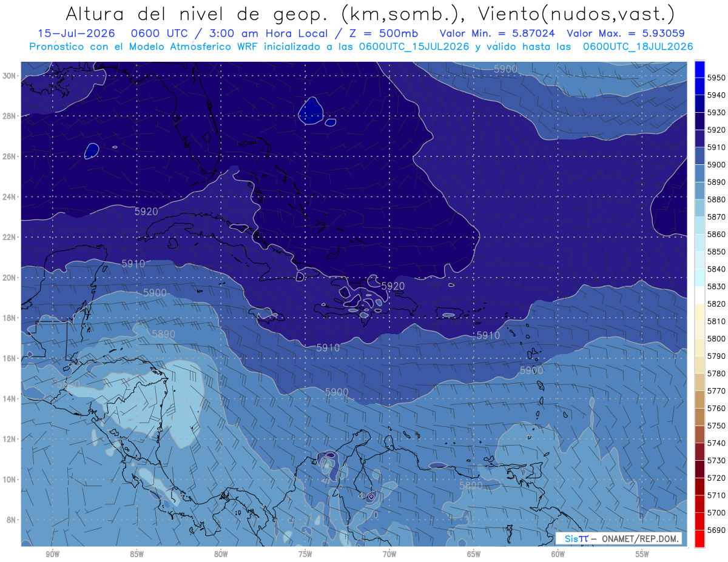Click the 5810 value in the color scale
The width and height of the screenshot is (728, 562).
point(716,321)
